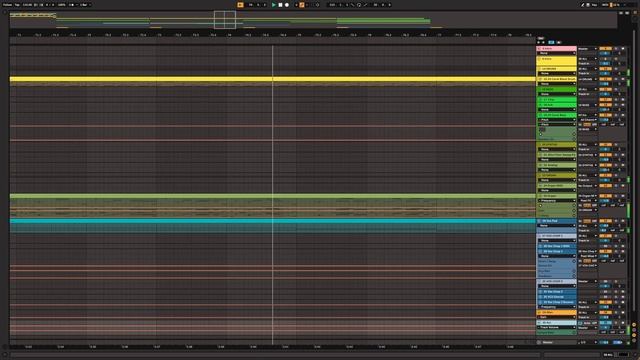Click Optimize Arrangement Width button near overview
This screenshot has width=640, height=360.
point(627,13)
